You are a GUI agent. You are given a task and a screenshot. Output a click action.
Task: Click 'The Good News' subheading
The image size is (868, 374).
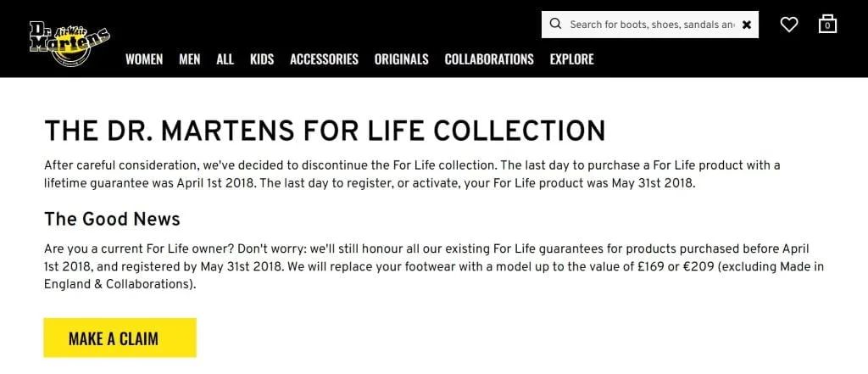pyautogui.click(x=112, y=219)
